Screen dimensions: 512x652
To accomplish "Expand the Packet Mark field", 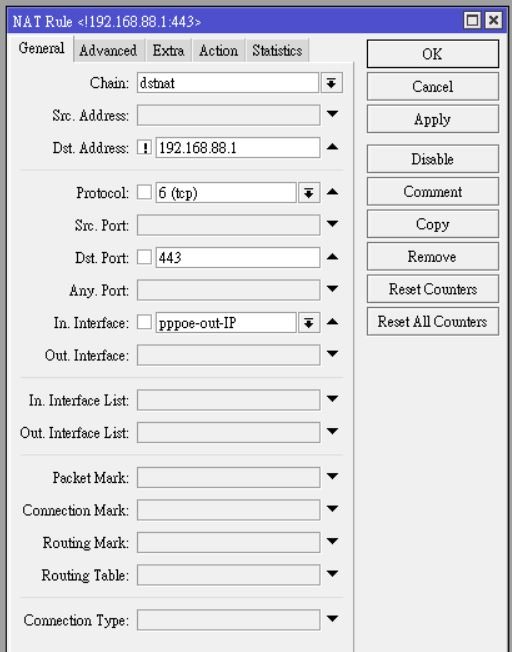I will coord(332,476).
